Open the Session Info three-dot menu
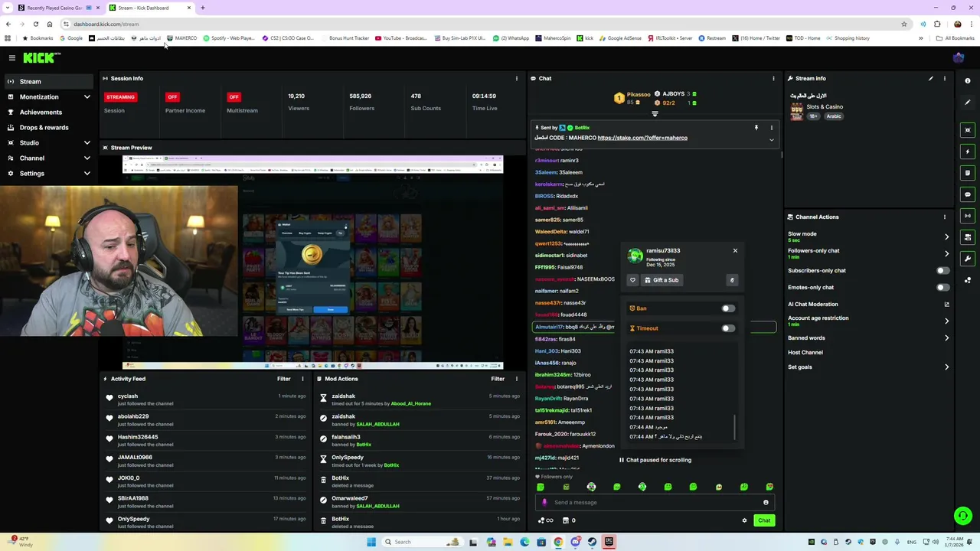 (516, 78)
